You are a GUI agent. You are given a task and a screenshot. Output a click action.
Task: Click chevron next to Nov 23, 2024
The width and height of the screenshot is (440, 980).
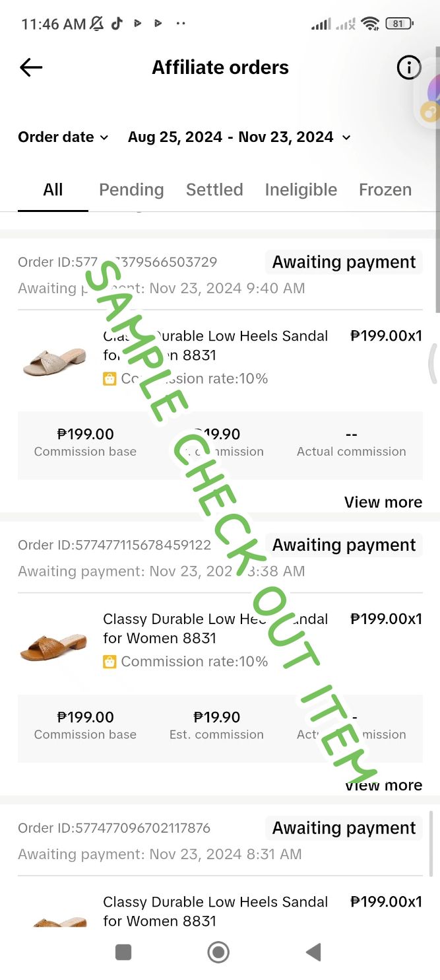tap(346, 137)
